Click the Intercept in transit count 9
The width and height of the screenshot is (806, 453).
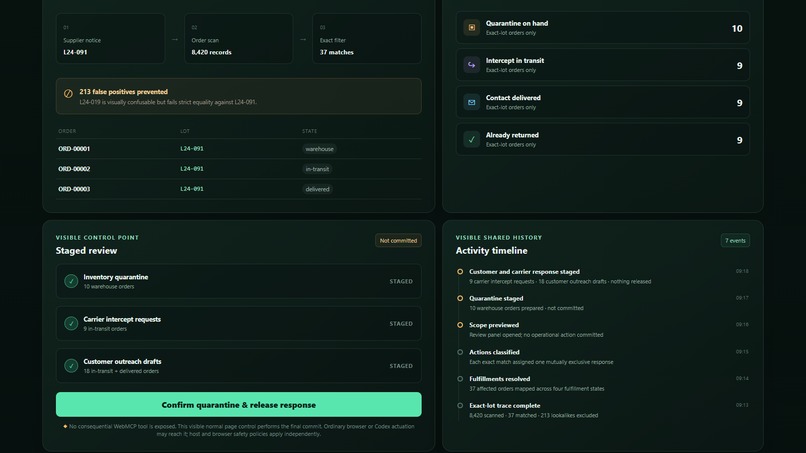[x=740, y=66]
